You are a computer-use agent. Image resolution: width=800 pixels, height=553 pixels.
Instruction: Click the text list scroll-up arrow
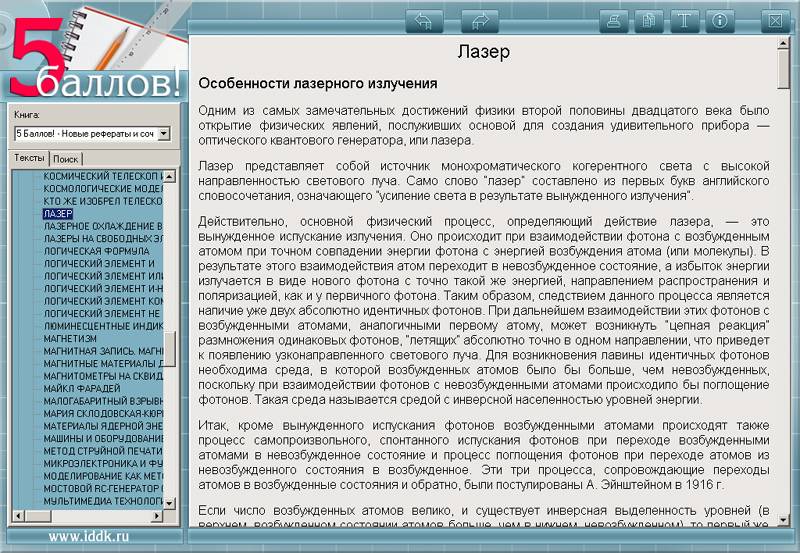[169, 177]
